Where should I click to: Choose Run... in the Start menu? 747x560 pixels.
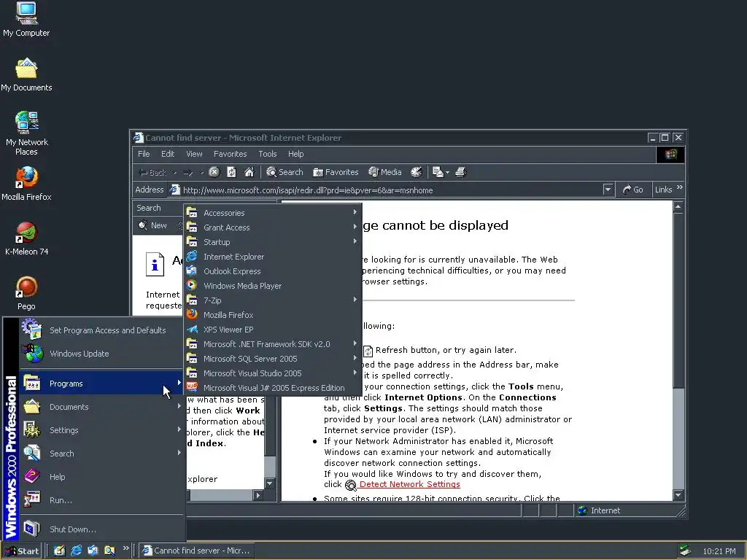tap(101, 500)
